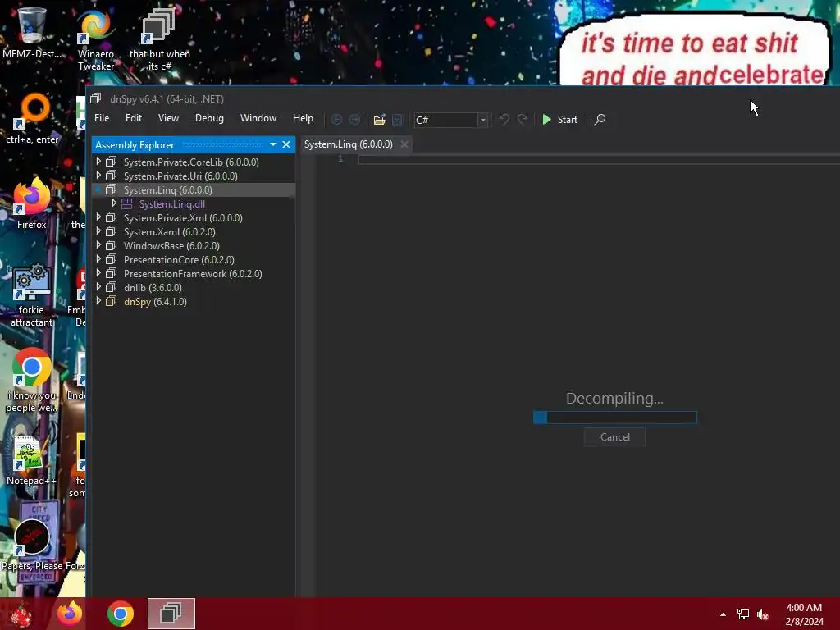Click the dnlib assembly icon in the tree
Image resolution: width=840 pixels, height=630 pixels.
pos(111,287)
